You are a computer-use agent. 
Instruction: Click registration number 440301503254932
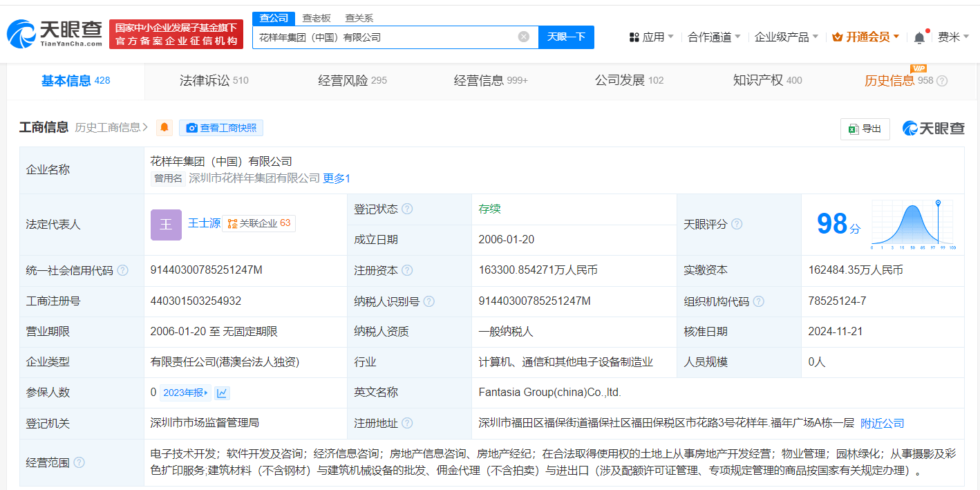pyautogui.click(x=196, y=301)
